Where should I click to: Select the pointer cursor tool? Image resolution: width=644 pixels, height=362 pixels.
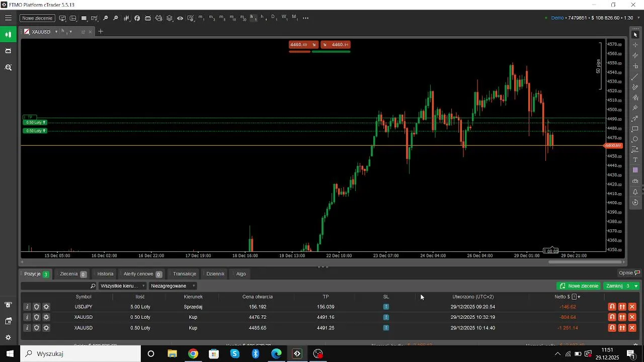tap(635, 34)
